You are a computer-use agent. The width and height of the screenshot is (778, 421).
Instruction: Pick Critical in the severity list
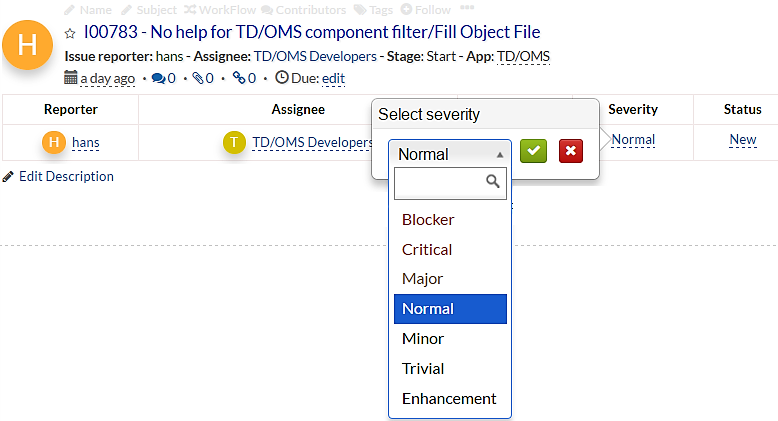click(x=427, y=249)
